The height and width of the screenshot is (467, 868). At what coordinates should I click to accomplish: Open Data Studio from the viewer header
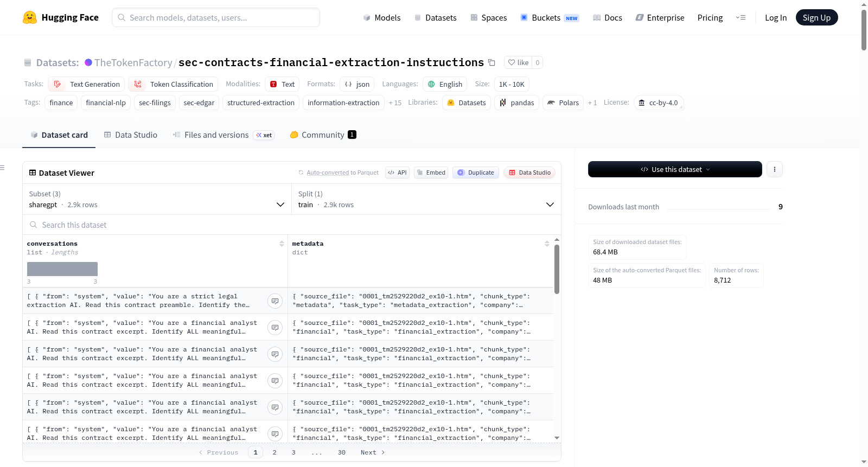(x=529, y=172)
